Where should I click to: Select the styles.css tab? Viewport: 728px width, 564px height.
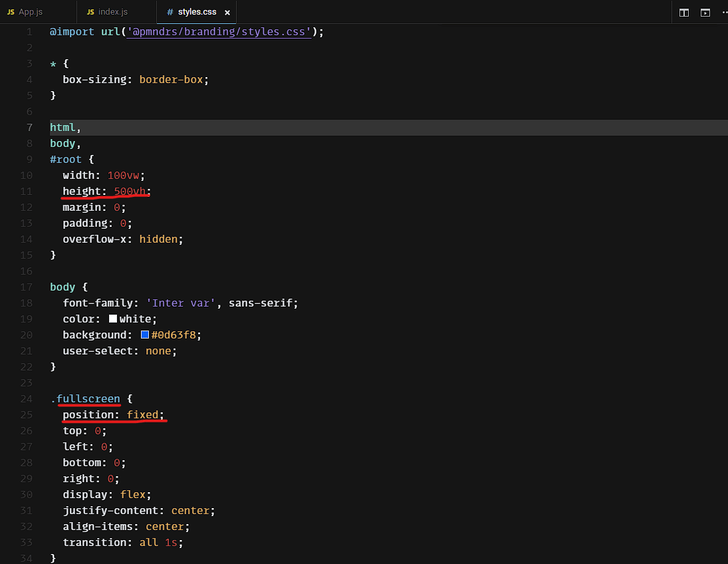[196, 13]
